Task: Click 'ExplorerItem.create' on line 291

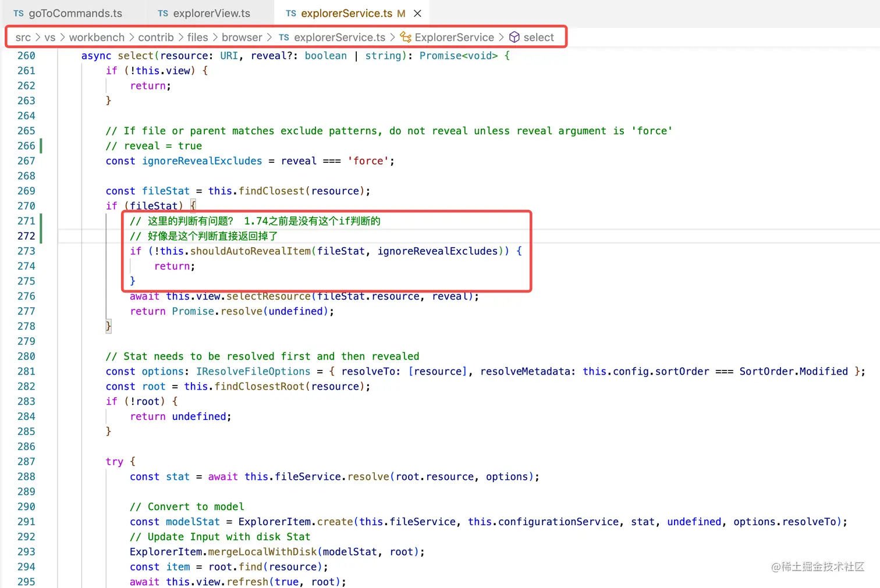Action: click(x=296, y=522)
